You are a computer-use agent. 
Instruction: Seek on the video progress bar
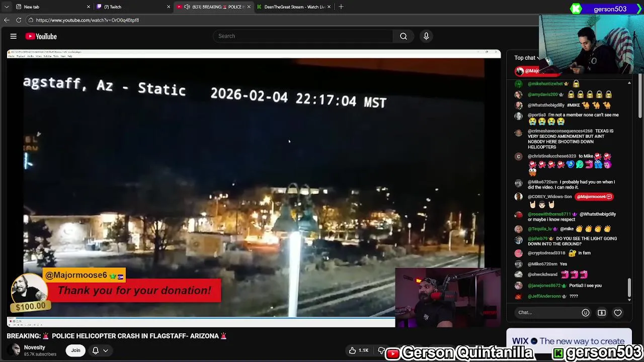click(x=201, y=317)
